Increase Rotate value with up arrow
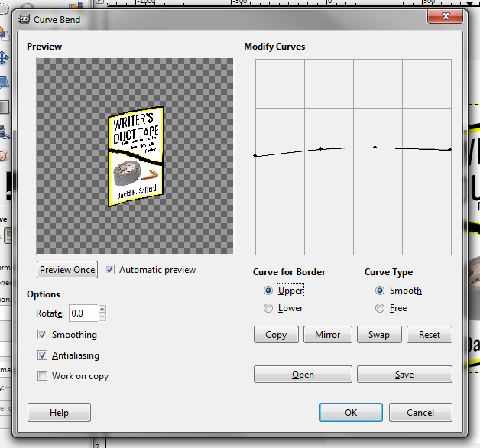Image resolution: width=480 pixels, height=448 pixels. tap(102, 310)
